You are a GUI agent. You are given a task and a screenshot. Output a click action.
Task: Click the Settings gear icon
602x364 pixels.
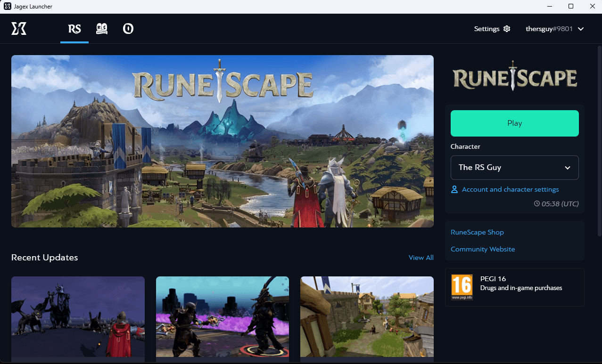click(507, 29)
